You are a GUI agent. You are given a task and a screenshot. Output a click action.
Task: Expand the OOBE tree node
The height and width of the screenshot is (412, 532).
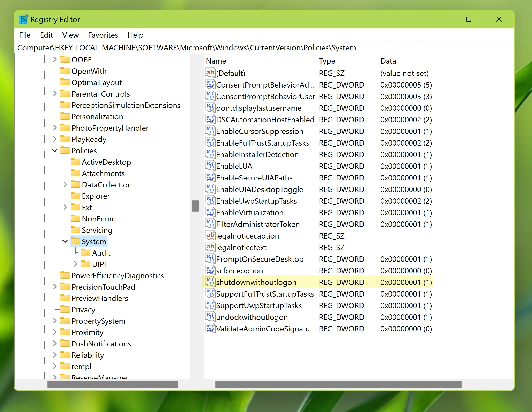pos(55,59)
